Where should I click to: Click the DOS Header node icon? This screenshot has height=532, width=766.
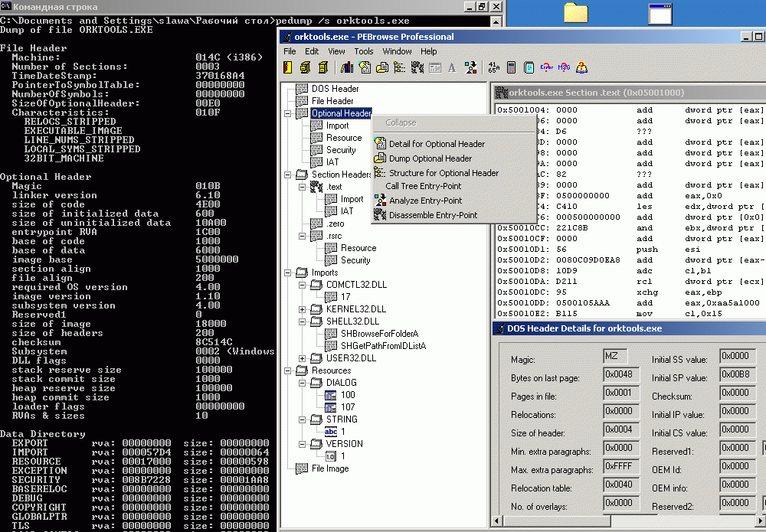coord(303,88)
